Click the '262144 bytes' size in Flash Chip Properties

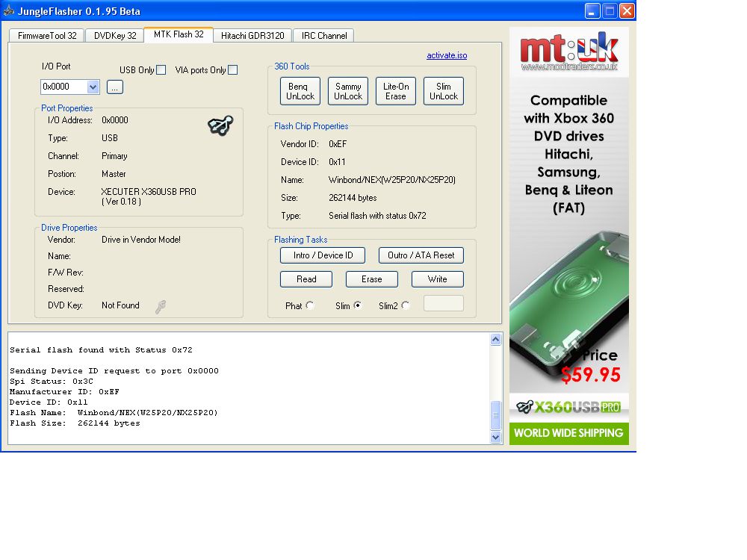[x=353, y=198]
